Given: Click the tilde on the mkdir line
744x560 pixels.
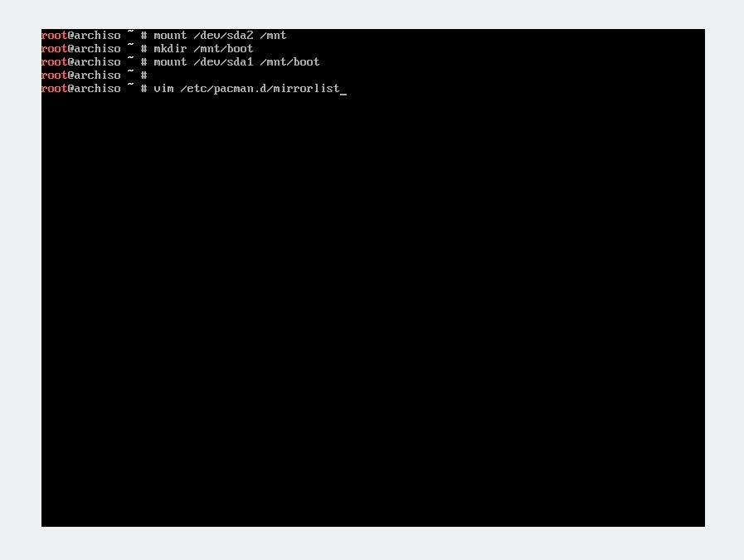Looking at the screenshot, I should click(130, 46).
